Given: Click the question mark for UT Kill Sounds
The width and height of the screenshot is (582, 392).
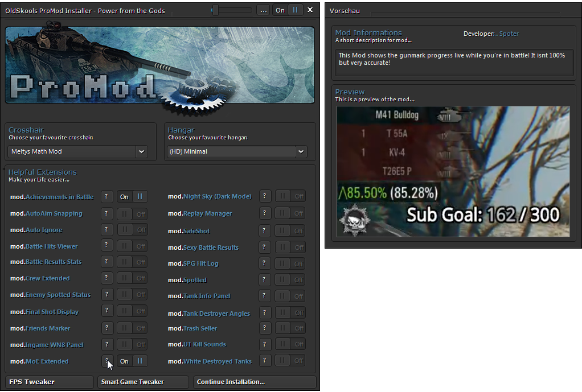Looking at the screenshot, I should coord(265,344).
